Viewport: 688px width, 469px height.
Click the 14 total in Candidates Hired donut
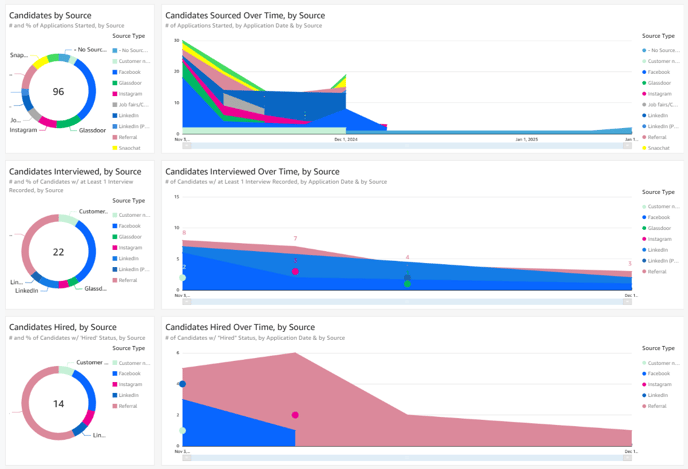coord(58,404)
